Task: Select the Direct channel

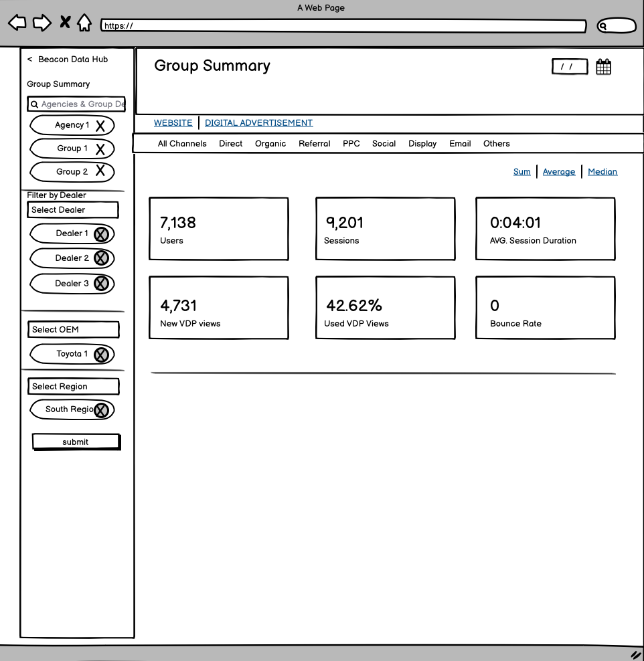Action: [x=231, y=143]
